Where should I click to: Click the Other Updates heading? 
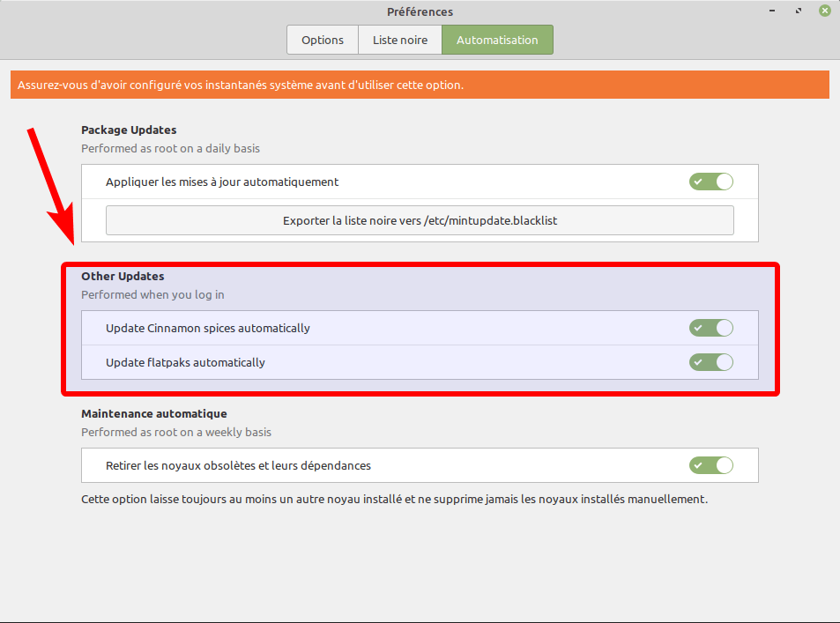[x=123, y=277]
